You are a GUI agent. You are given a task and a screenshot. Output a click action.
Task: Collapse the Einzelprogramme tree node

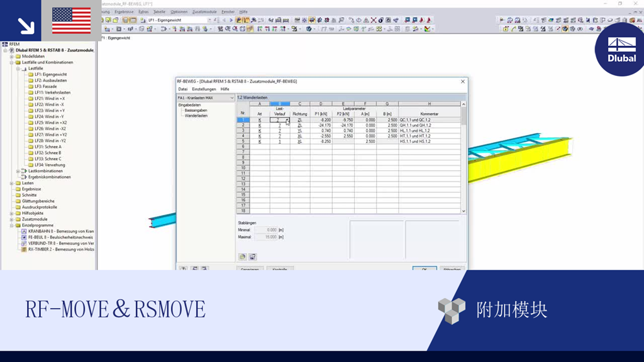point(12,226)
